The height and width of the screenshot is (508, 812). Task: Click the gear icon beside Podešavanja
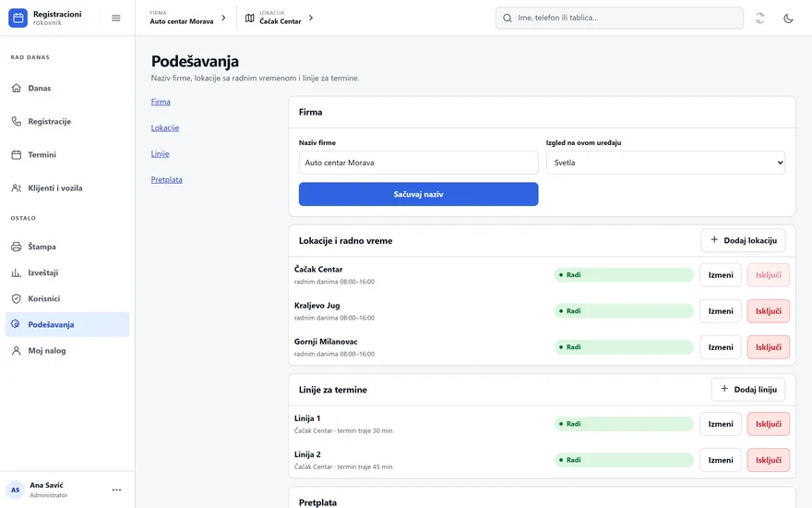16,324
